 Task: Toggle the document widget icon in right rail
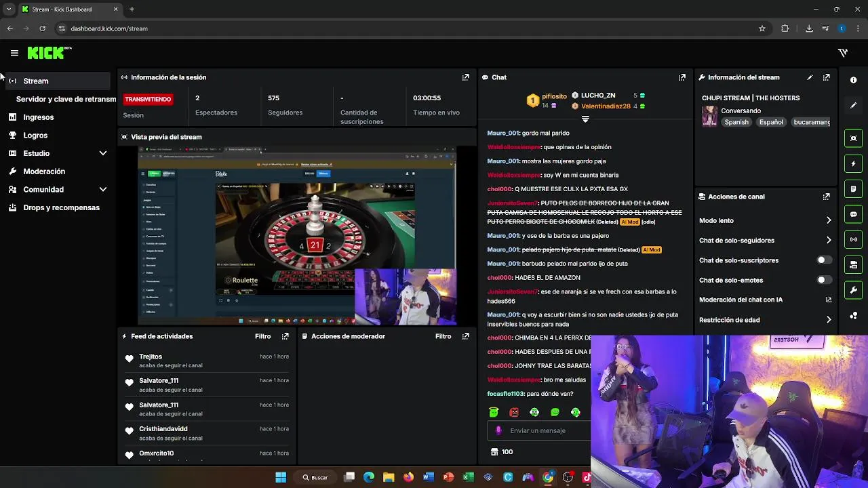point(853,189)
